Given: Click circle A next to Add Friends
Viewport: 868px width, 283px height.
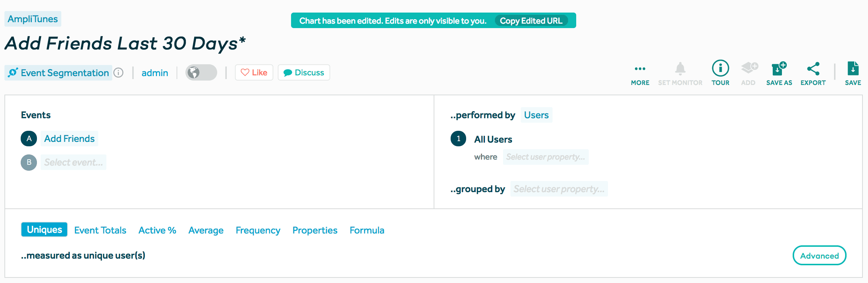Looking at the screenshot, I should [x=28, y=139].
